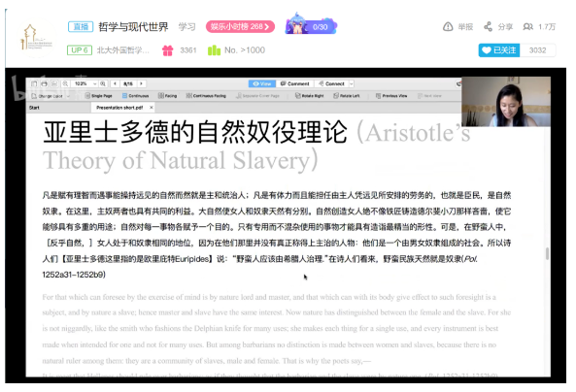Switch to the Comment tab
Viewport: 576px width, 392px height.
click(x=295, y=83)
